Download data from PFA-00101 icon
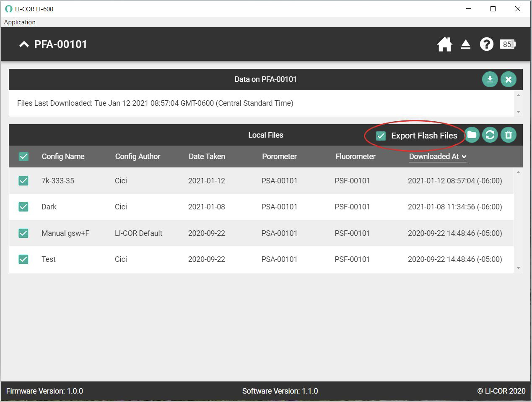Viewport: 532px width, 402px height. click(x=490, y=79)
